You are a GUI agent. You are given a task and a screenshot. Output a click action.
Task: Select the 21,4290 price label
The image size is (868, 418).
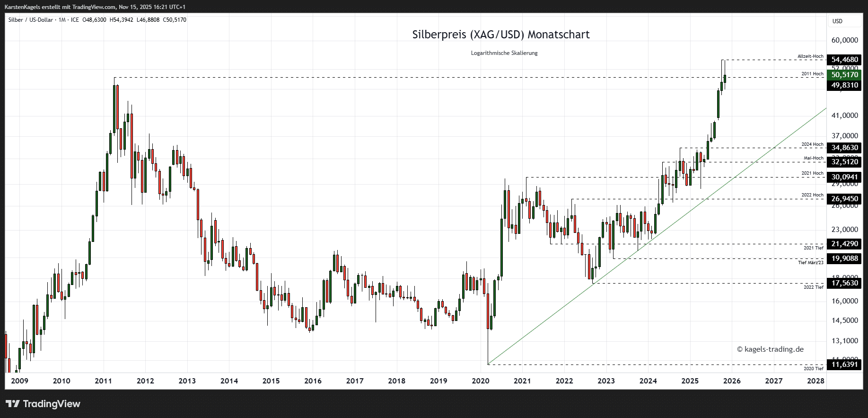click(x=844, y=244)
